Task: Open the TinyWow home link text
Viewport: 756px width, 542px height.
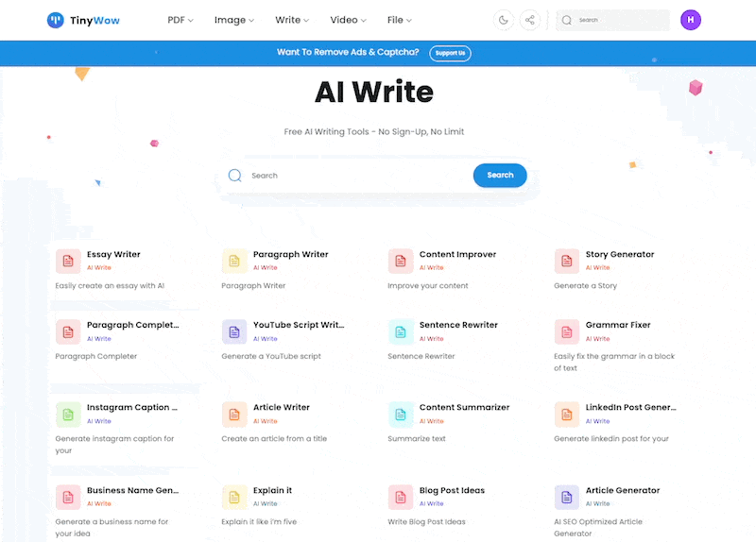Action: coord(94,20)
